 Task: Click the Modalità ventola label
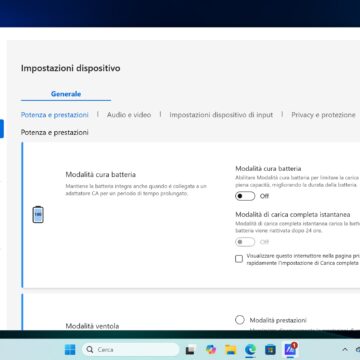92,326
